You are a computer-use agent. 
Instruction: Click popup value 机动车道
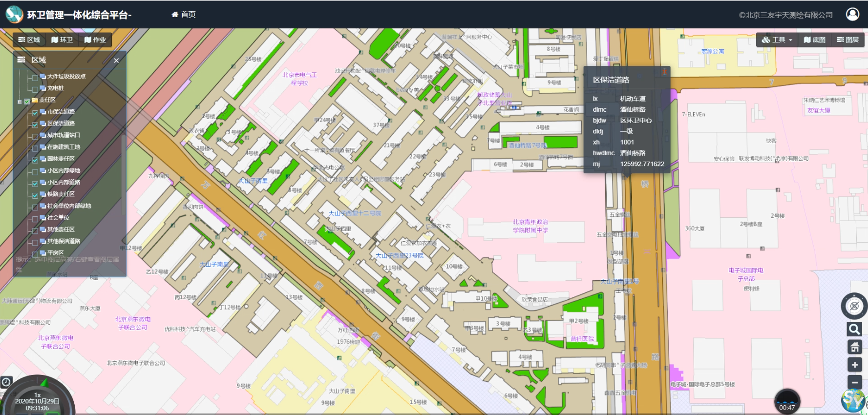(633, 99)
